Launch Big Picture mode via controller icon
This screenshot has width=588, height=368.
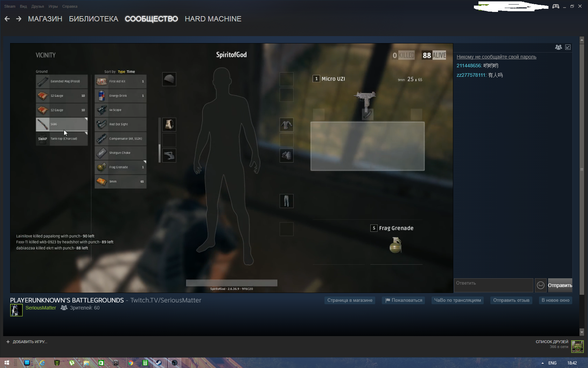[x=556, y=6]
